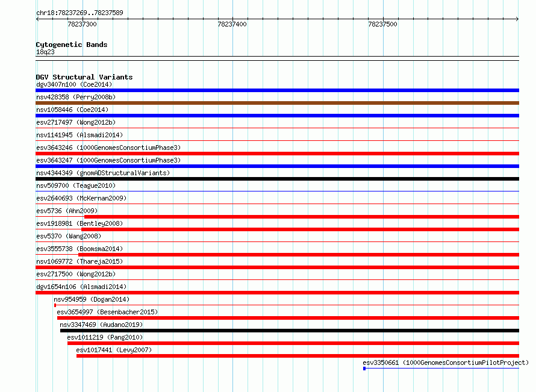Select the 18q23 cytogenetic band label
This screenshot has height=392, width=536.
(45, 52)
